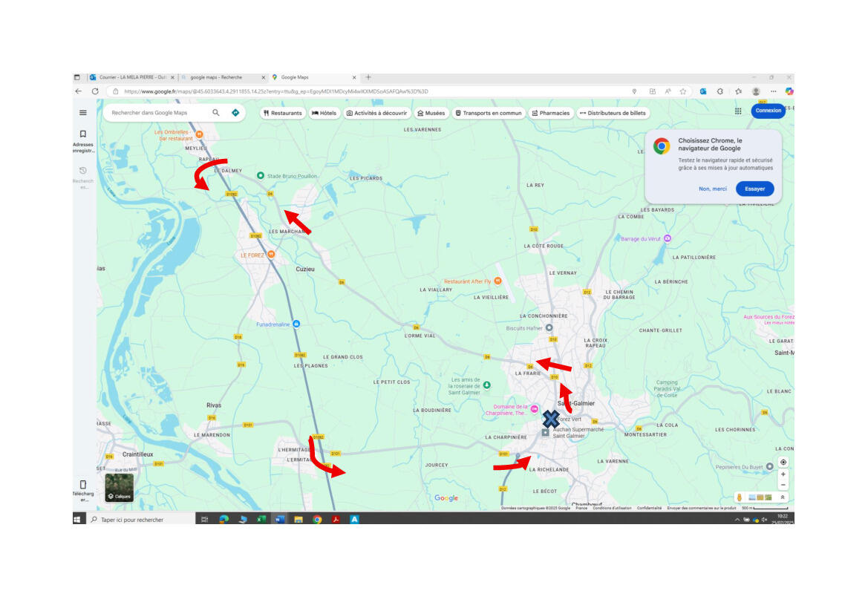The height and width of the screenshot is (614, 868).
Task: Open the Google Maps hamburger menu
Action: click(83, 113)
